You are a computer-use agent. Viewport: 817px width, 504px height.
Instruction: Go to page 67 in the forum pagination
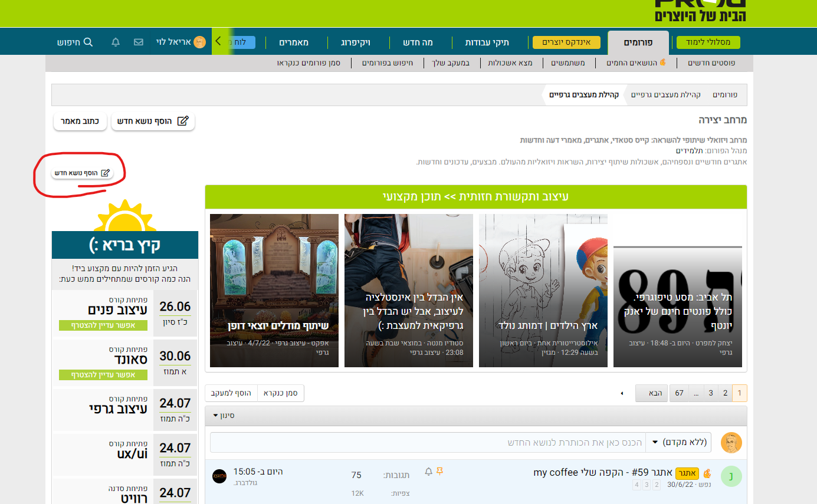coord(679,393)
